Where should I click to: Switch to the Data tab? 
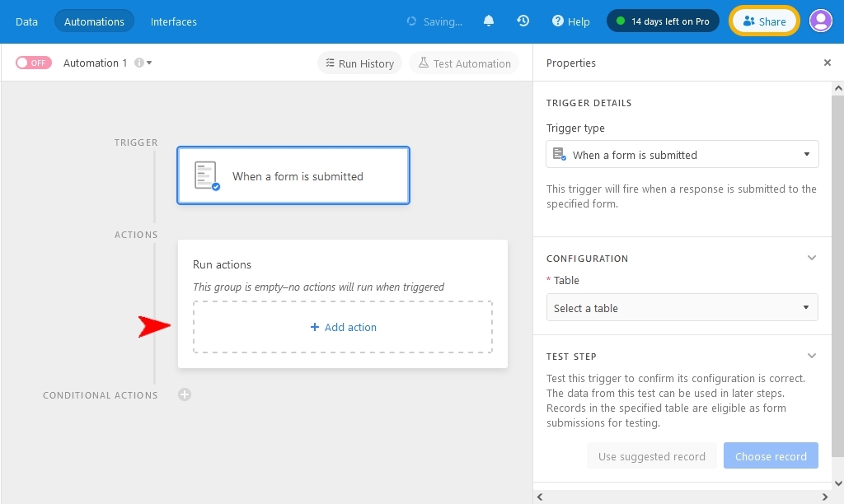click(x=26, y=21)
